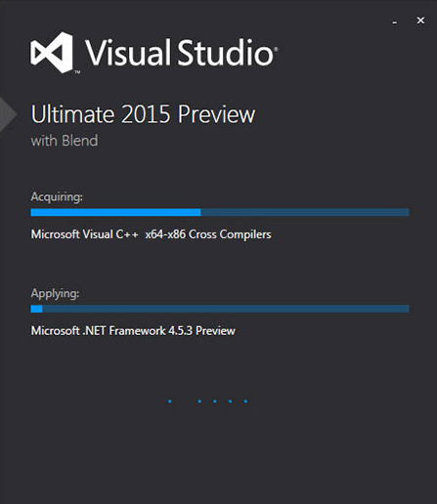This screenshot has height=504, width=437.
Task: Click the Visual Studio logo icon
Action: 52,53
